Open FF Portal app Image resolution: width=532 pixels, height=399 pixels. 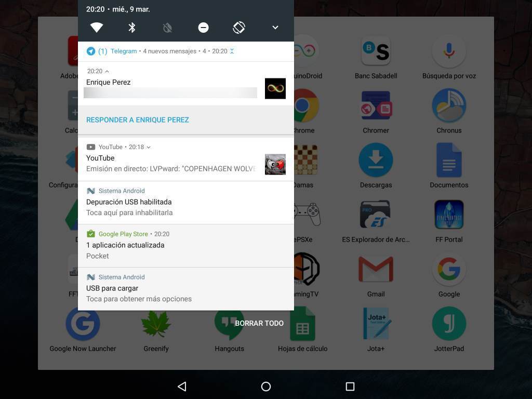449,221
